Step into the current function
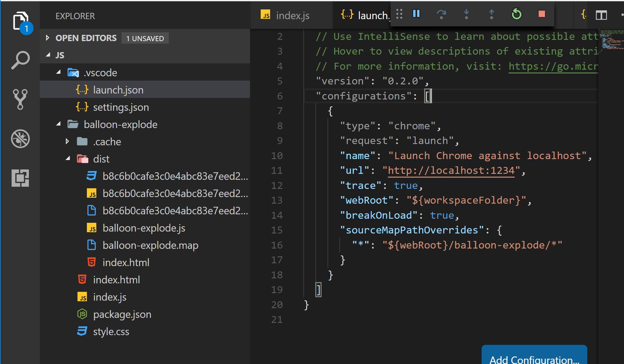This screenshot has width=624, height=364. coord(467,14)
